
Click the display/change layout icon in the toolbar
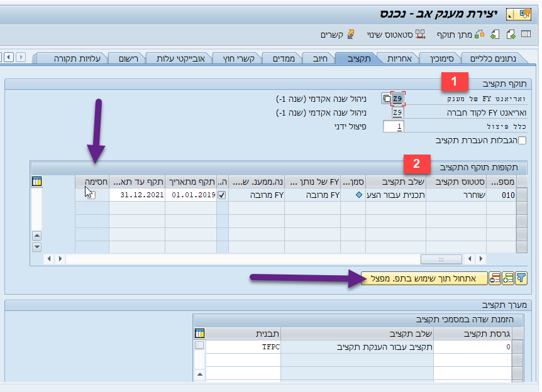(526, 34)
